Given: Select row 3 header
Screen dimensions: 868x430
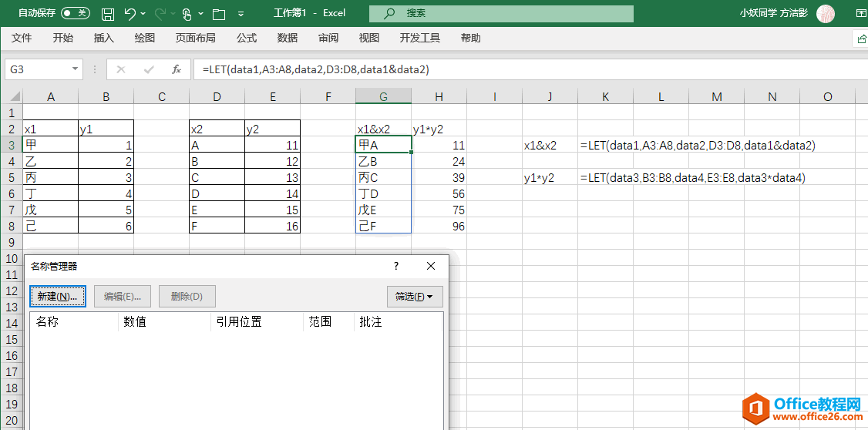Looking at the screenshot, I should point(11,146).
